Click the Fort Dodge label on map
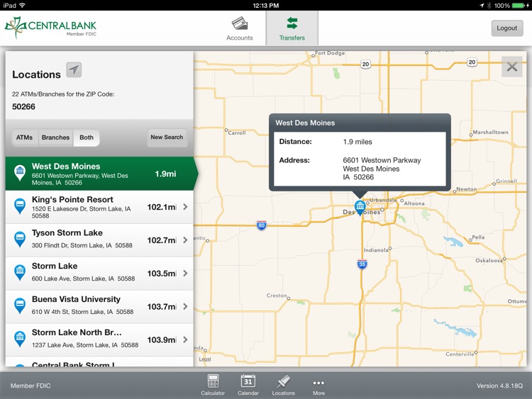This screenshot has width=532, height=399. [x=329, y=53]
